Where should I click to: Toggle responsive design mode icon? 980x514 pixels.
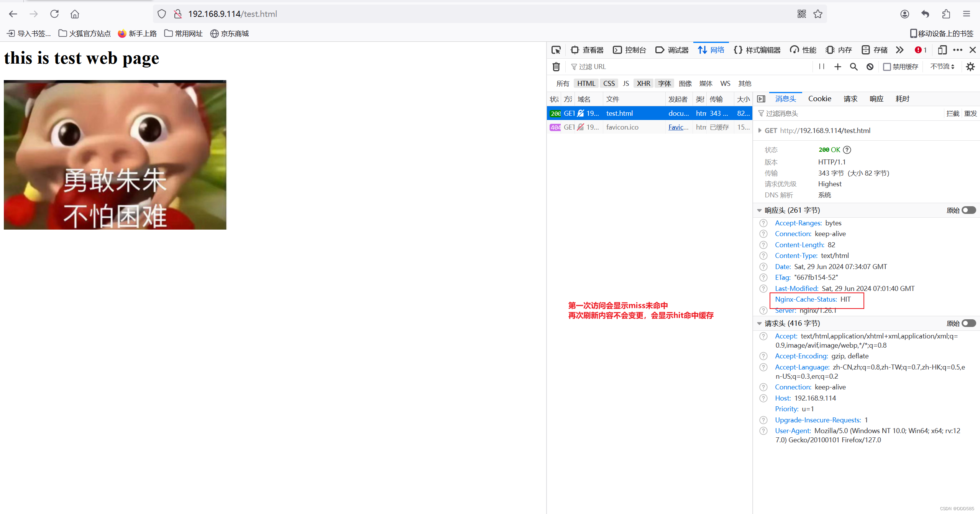942,50
